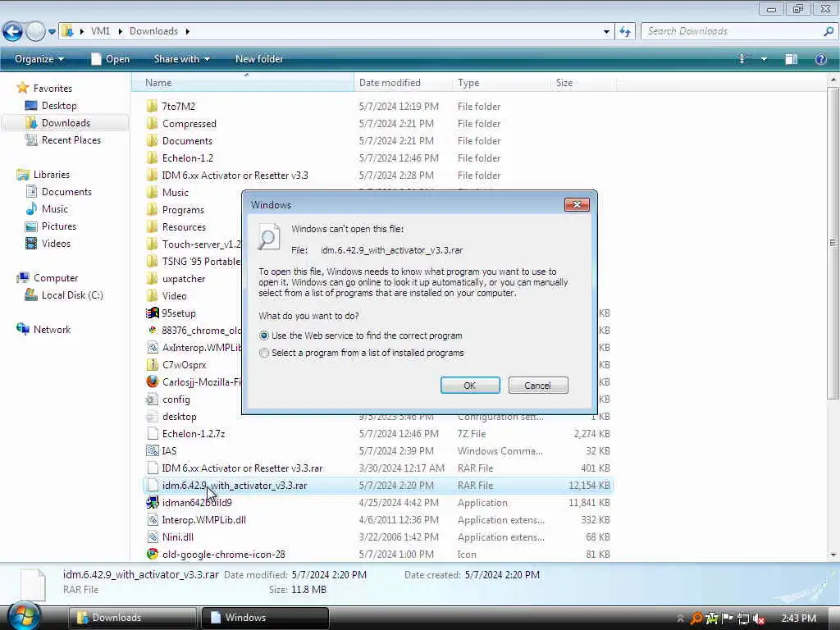Close the Windows dialog with red X
The width and height of the screenshot is (840, 630).
[577, 204]
